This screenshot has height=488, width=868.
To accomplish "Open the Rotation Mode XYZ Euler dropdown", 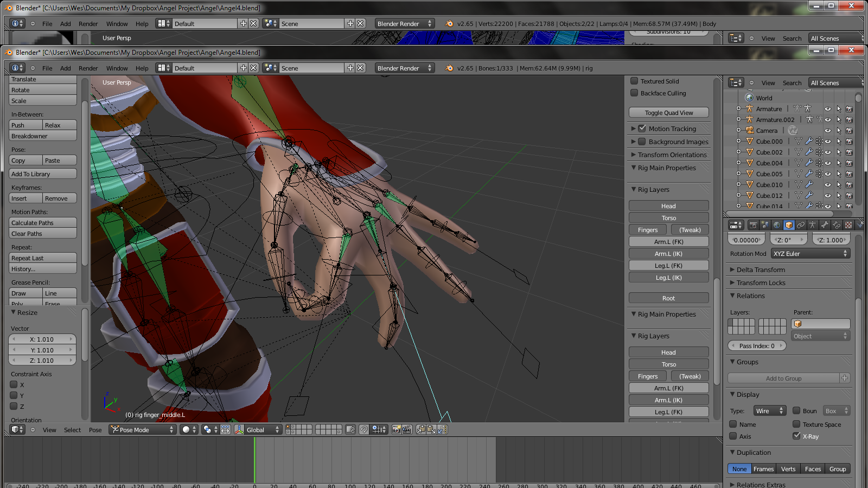I will 810,254.
